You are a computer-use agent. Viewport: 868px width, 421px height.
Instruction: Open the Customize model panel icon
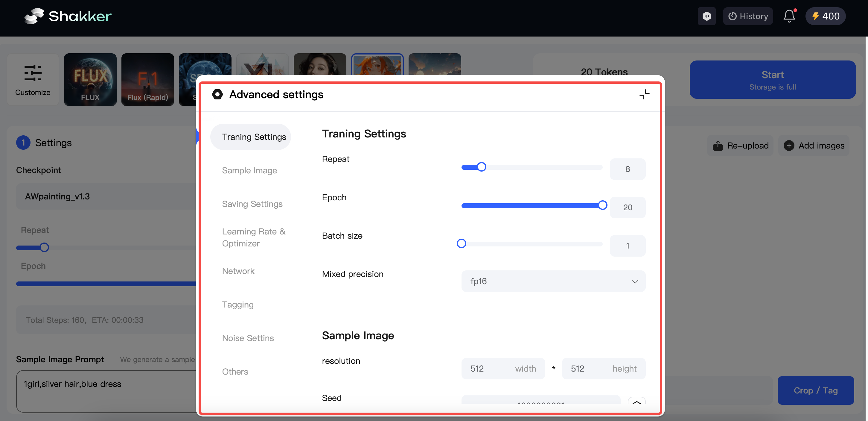point(32,74)
